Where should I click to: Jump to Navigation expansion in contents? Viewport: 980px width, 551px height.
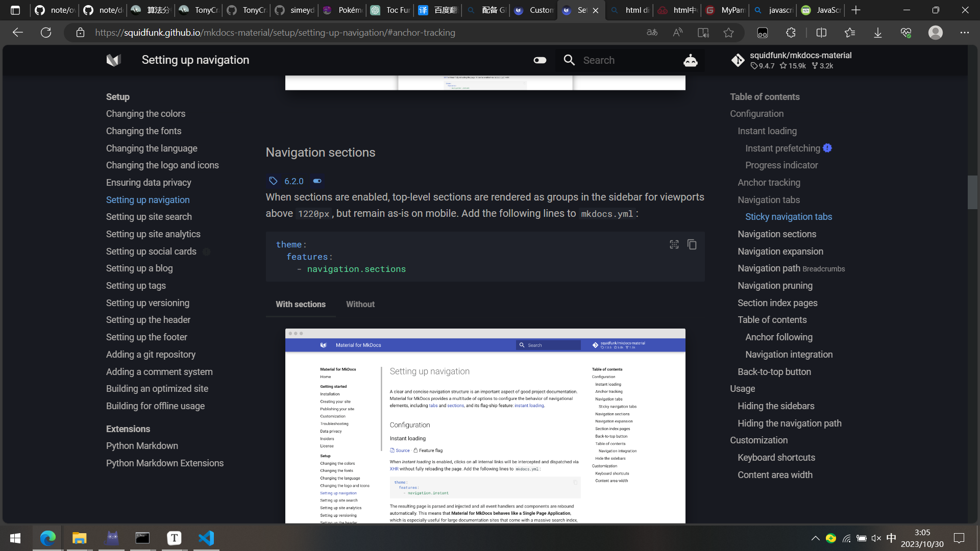click(x=780, y=252)
